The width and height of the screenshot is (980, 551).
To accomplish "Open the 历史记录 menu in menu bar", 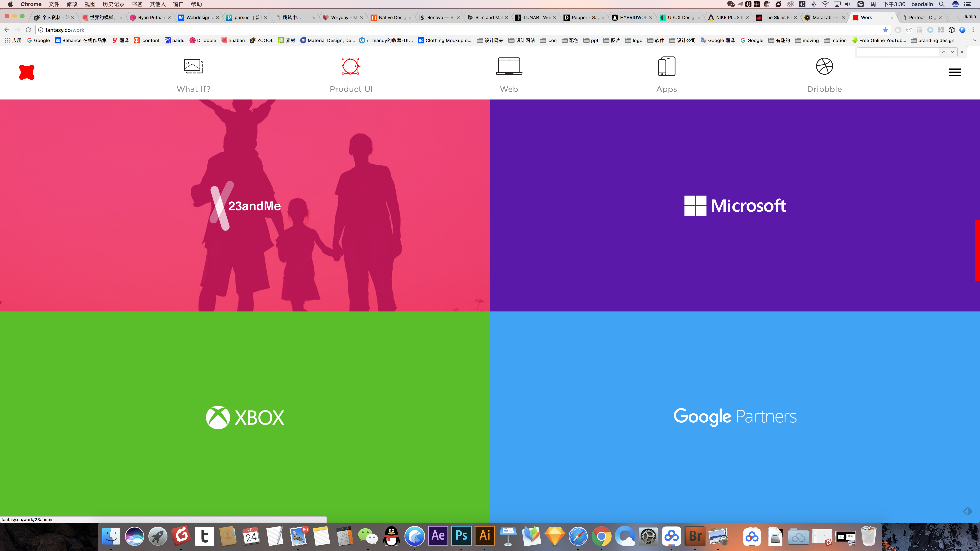I will click(x=113, y=4).
